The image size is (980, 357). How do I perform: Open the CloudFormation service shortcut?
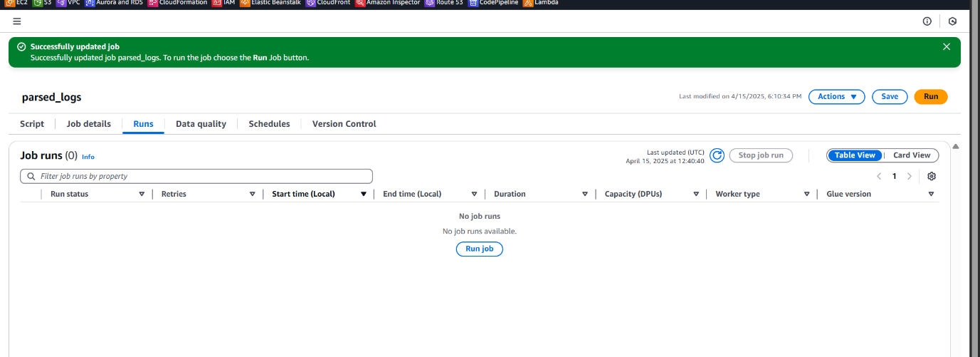[x=178, y=3]
